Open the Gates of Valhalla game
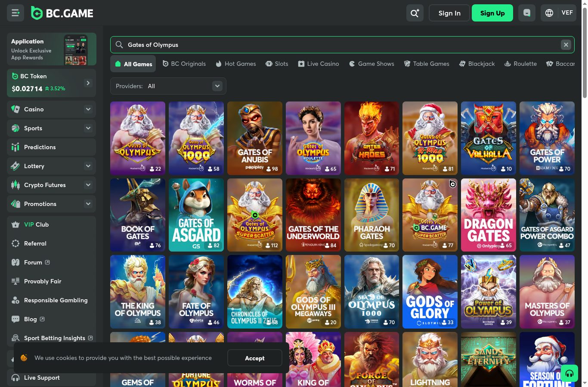Image resolution: width=588 pixels, height=387 pixels. click(x=489, y=138)
